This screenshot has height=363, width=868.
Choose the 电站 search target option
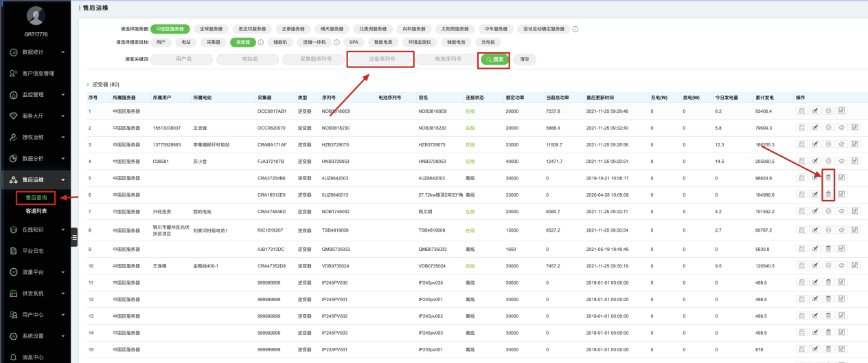(x=186, y=42)
